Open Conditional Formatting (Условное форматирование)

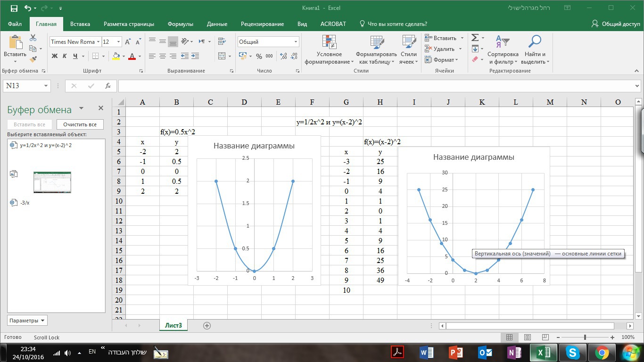tap(329, 50)
